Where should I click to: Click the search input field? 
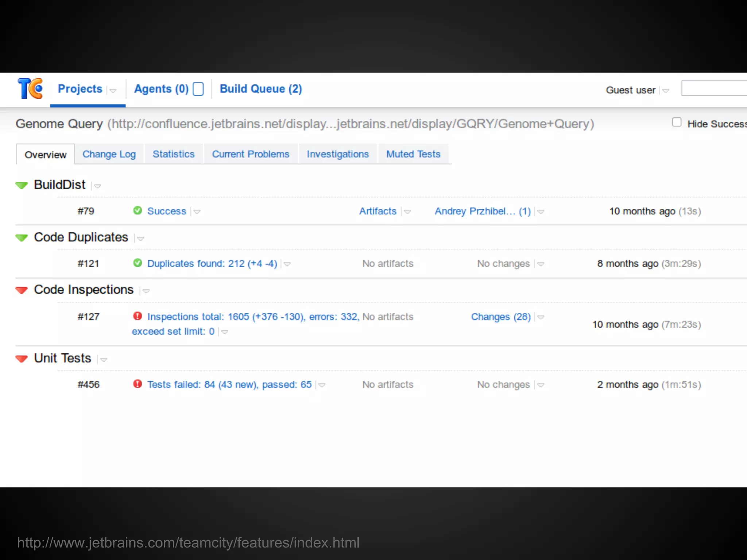[714, 88]
